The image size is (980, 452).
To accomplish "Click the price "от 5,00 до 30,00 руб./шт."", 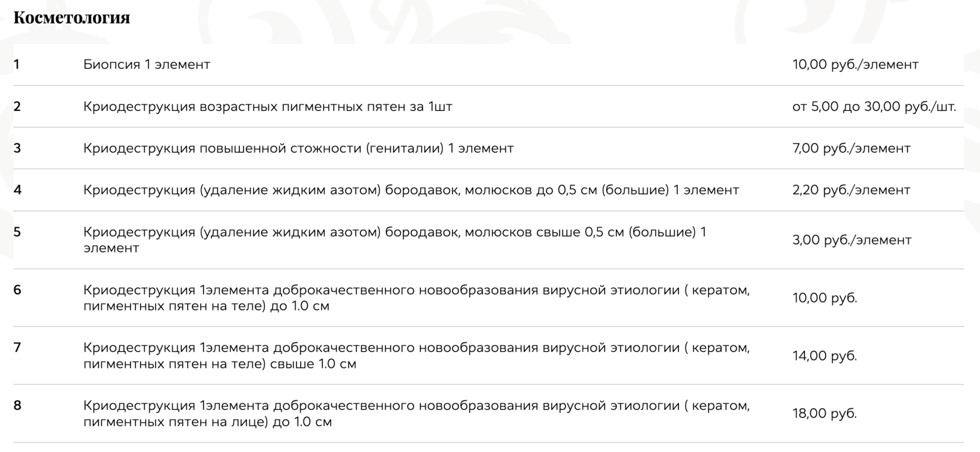I will click(873, 107).
